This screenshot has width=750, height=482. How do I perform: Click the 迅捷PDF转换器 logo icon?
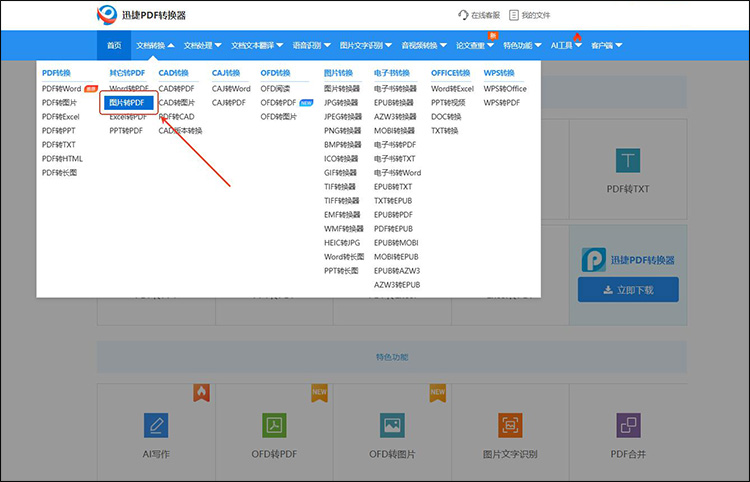point(107,15)
